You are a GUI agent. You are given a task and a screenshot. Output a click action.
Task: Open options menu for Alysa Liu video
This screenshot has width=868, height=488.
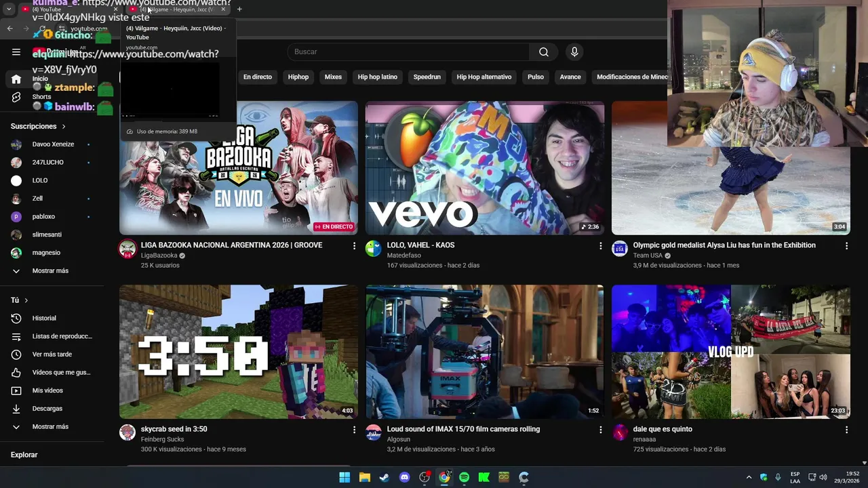point(846,245)
